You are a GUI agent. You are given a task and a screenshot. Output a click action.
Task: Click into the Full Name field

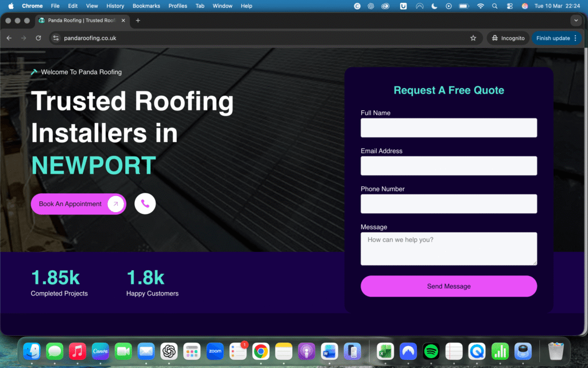(x=448, y=128)
